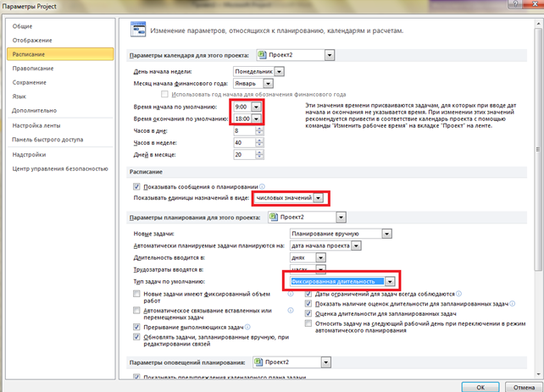
Task: Toggle auto-link inserted or moved tasks
Action: (136, 311)
